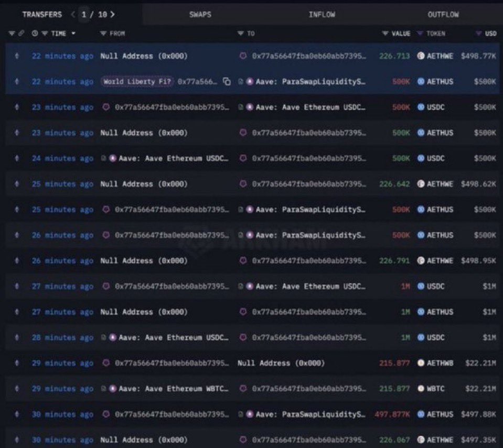Click Ethereum chain icon in $497.35K row
The width and height of the screenshot is (503, 448).
17,440
